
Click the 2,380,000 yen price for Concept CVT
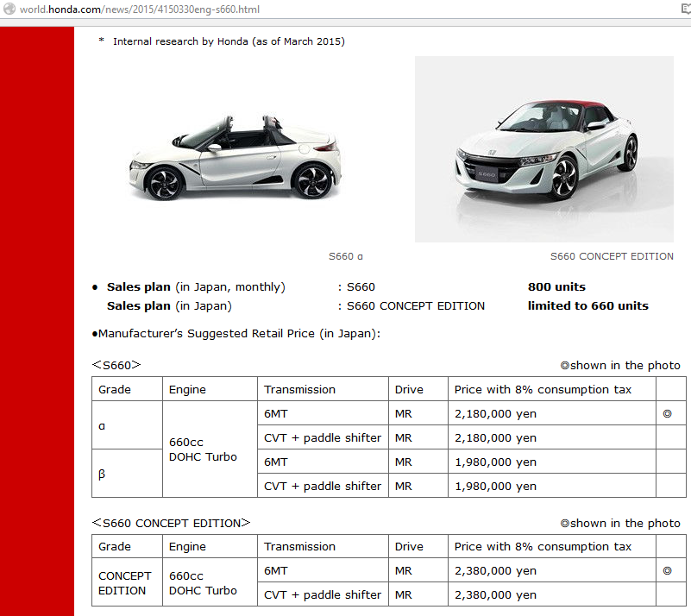495,594
